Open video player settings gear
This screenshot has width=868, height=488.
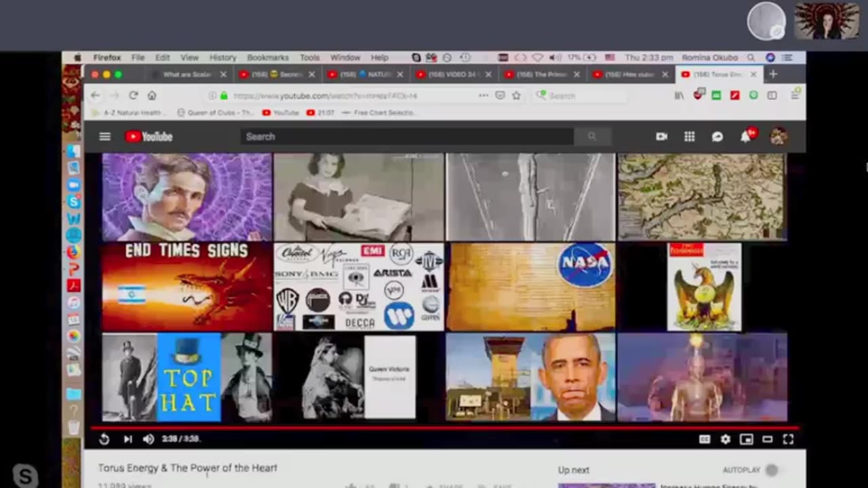point(726,439)
